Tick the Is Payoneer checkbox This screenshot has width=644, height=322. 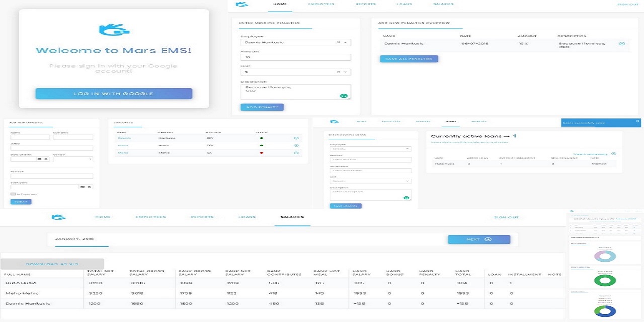[13, 194]
